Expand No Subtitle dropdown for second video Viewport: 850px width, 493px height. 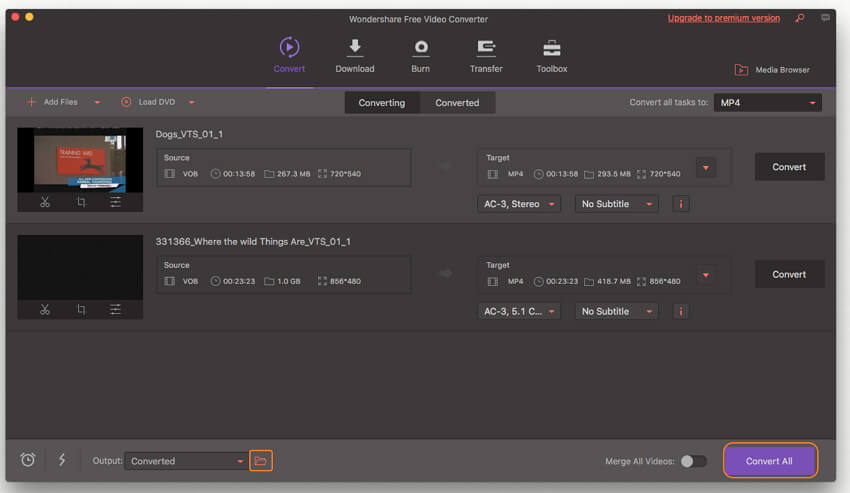click(616, 311)
